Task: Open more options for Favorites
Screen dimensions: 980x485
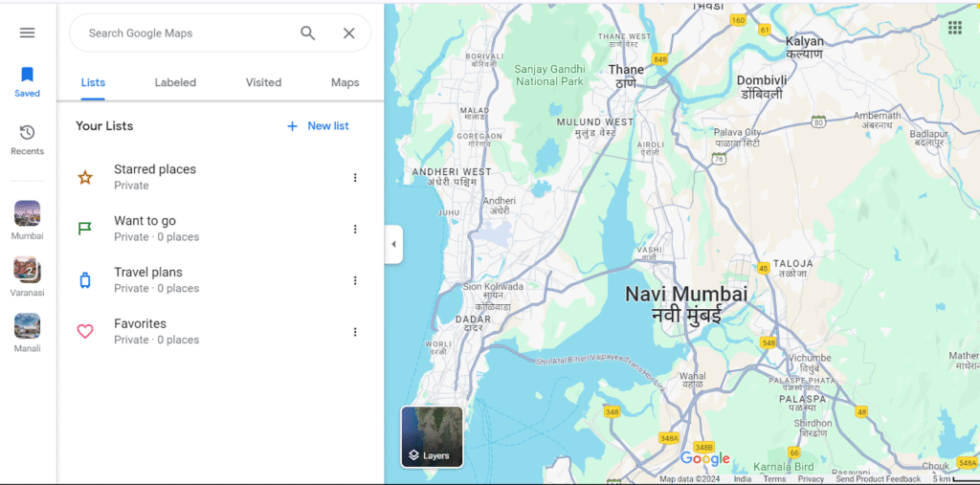Action: (355, 332)
